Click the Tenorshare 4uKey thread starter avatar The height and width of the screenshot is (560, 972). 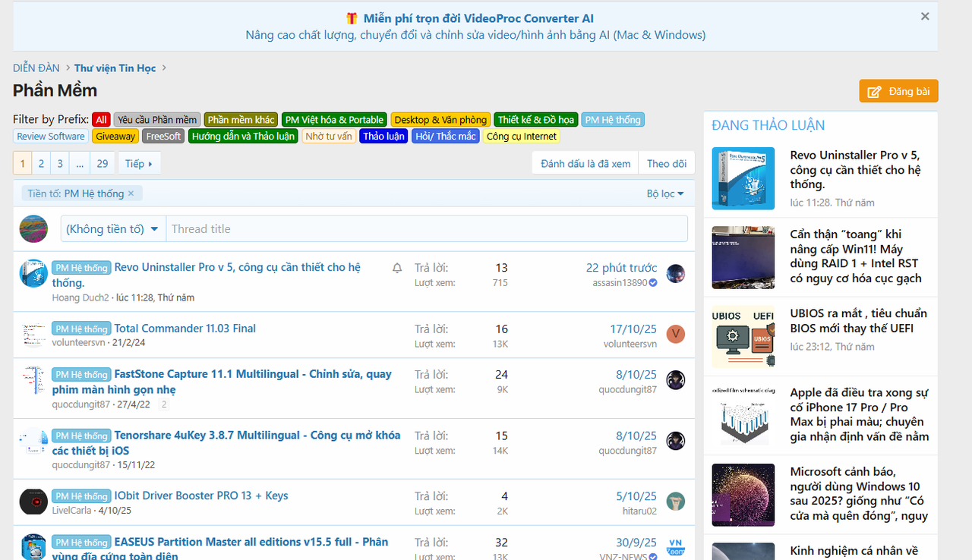point(33,442)
